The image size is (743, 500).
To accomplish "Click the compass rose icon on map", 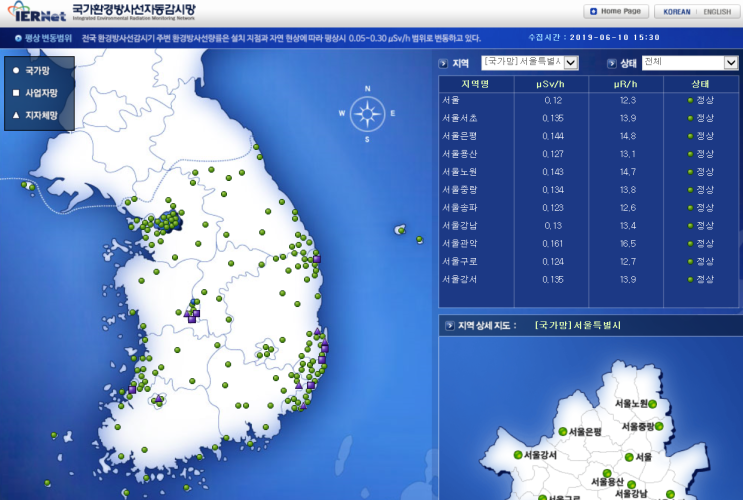I will click(x=367, y=114).
